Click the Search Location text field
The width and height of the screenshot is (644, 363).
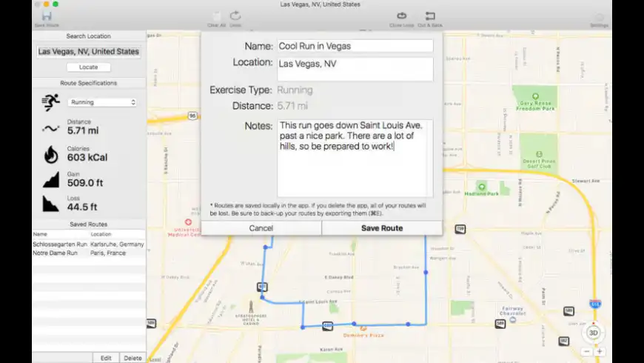[x=89, y=51]
